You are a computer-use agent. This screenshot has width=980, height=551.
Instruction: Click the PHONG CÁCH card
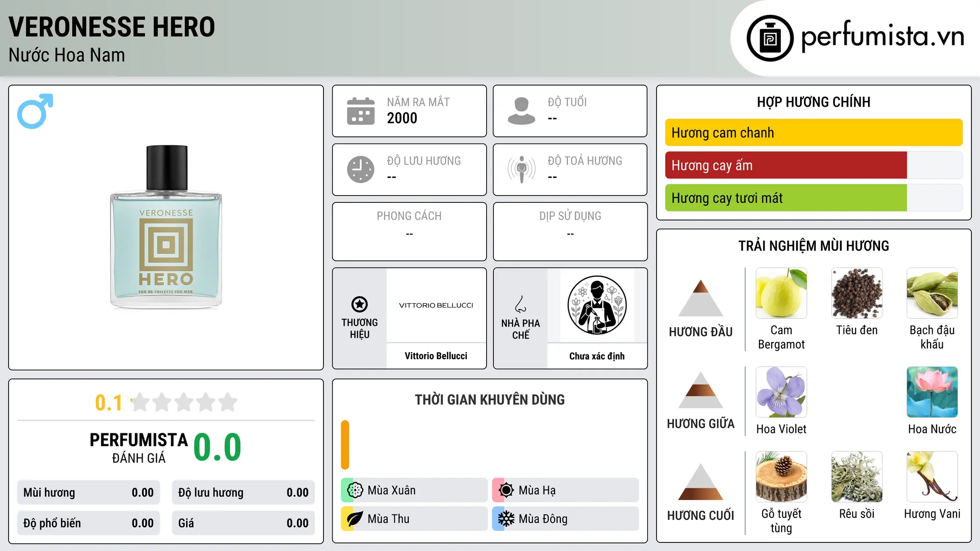pyautogui.click(x=409, y=231)
